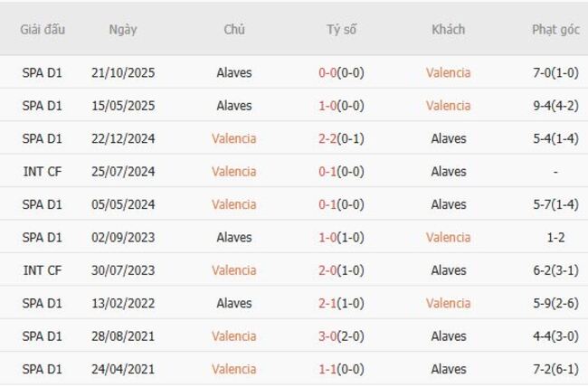The width and height of the screenshot is (588, 387).
Task: Click the 'Khách' column header
Action: point(448,29)
